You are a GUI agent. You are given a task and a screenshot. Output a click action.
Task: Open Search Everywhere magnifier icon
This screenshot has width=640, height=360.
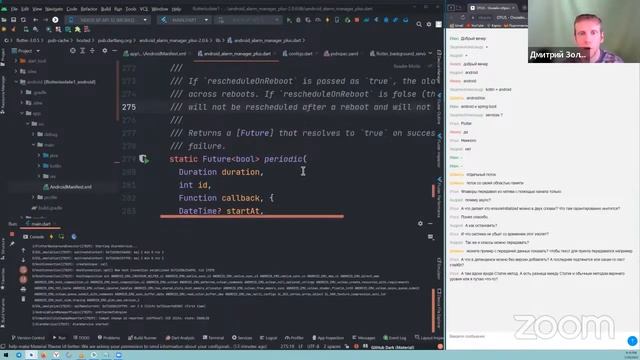tap(419, 24)
